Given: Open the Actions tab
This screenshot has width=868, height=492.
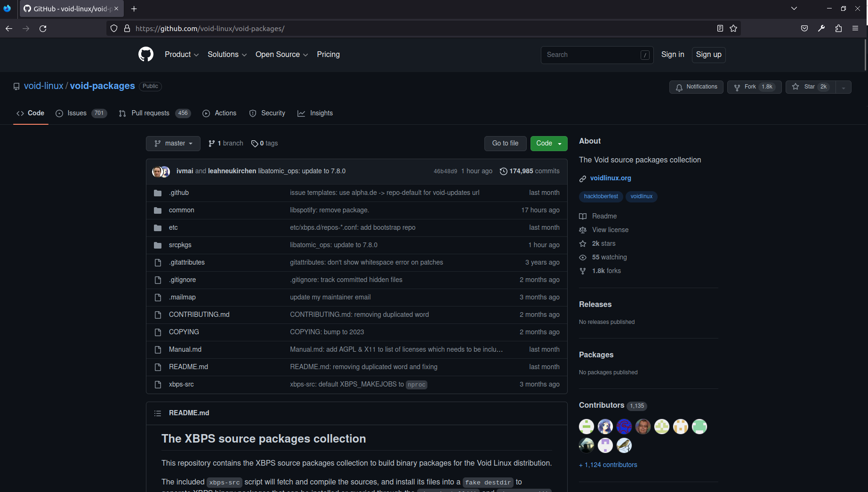Looking at the screenshot, I should click(x=219, y=113).
